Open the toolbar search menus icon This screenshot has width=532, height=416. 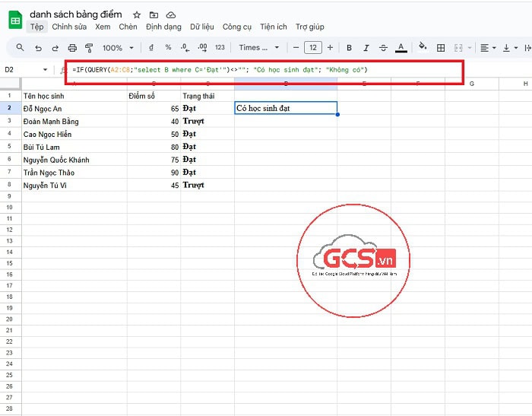[21, 48]
